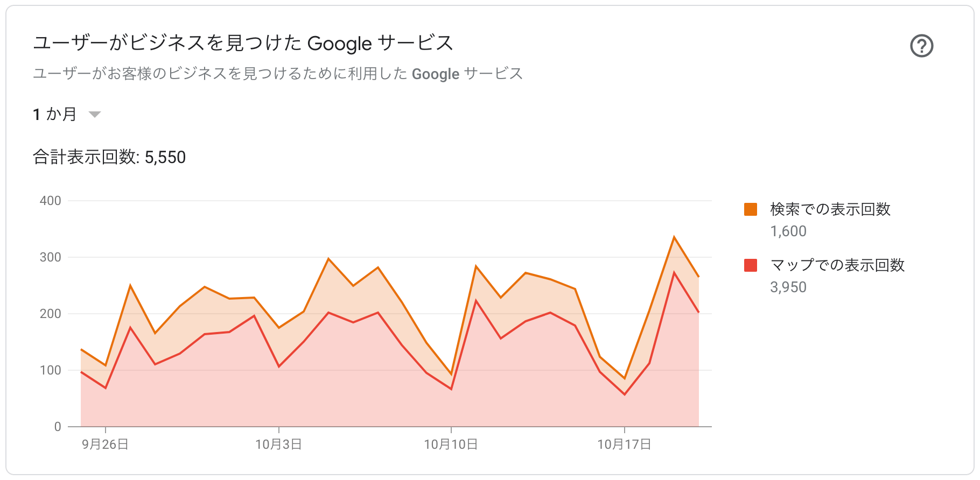This screenshot has height=480, width=980.
Task: Click the 9月26日 axis date label
Action: click(105, 444)
